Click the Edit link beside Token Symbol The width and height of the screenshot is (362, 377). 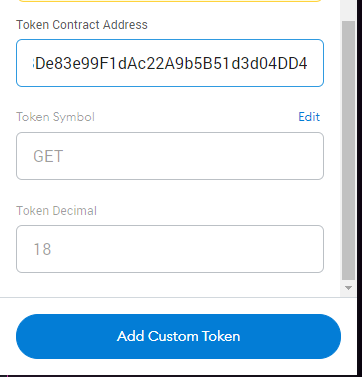(x=309, y=117)
